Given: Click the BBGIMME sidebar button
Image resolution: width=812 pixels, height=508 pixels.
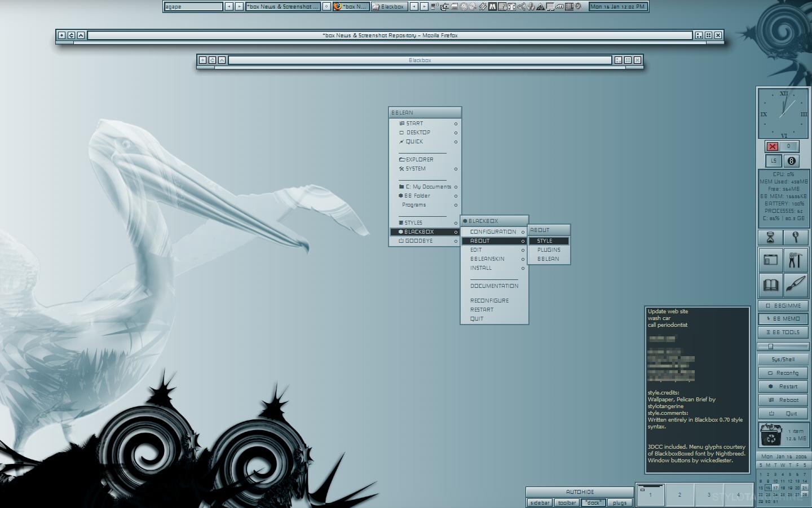Looking at the screenshot, I should [x=783, y=305].
